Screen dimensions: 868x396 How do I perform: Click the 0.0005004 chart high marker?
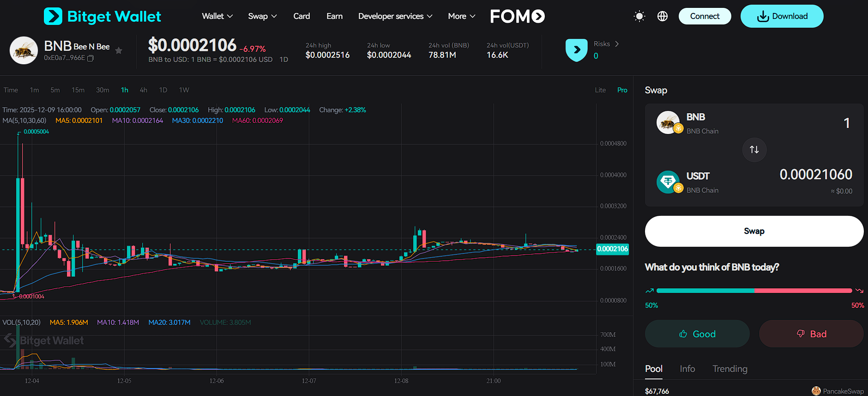click(36, 132)
